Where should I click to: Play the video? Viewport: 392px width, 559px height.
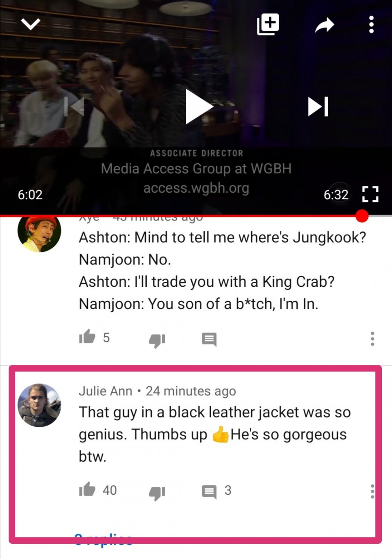click(198, 107)
